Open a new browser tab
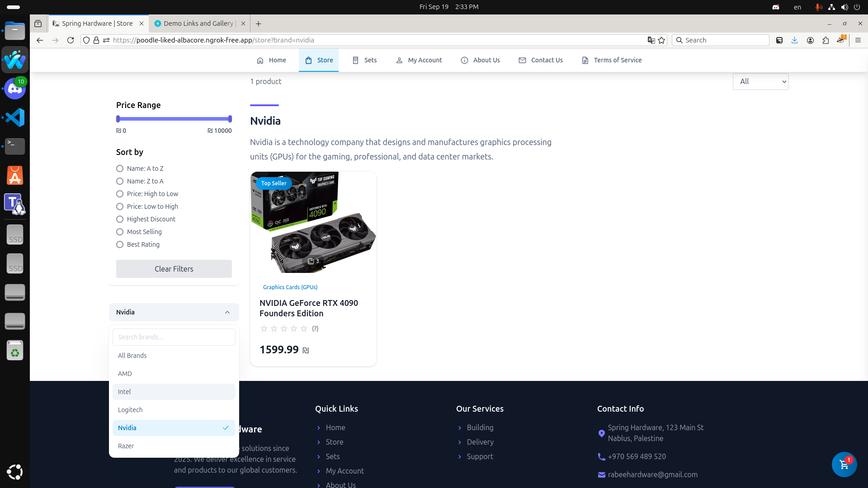868x488 pixels. (x=259, y=23)
